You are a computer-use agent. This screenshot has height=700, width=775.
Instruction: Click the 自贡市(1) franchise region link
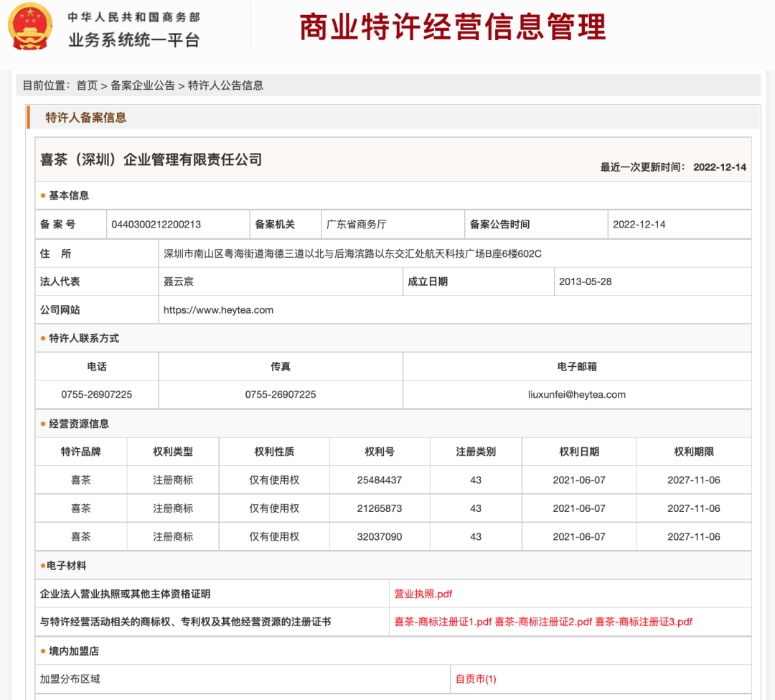(x=476, y=678)
